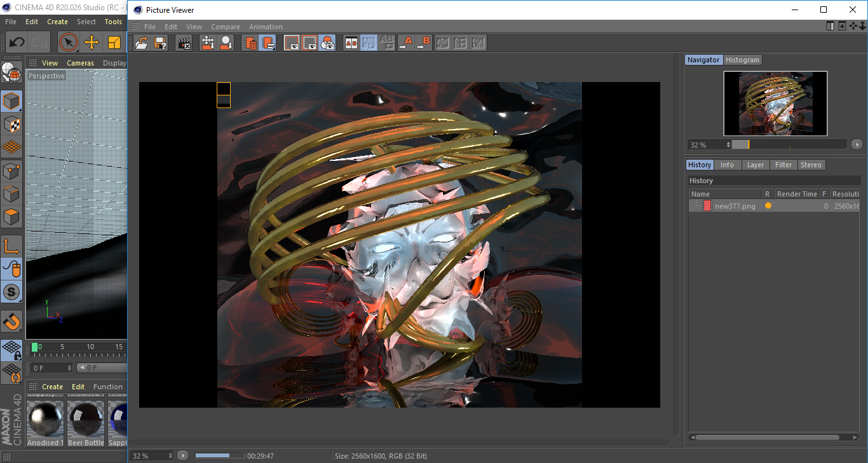This screenshot has width=868, height=463.
Task: Click the render progress bar
Action: 220,455
